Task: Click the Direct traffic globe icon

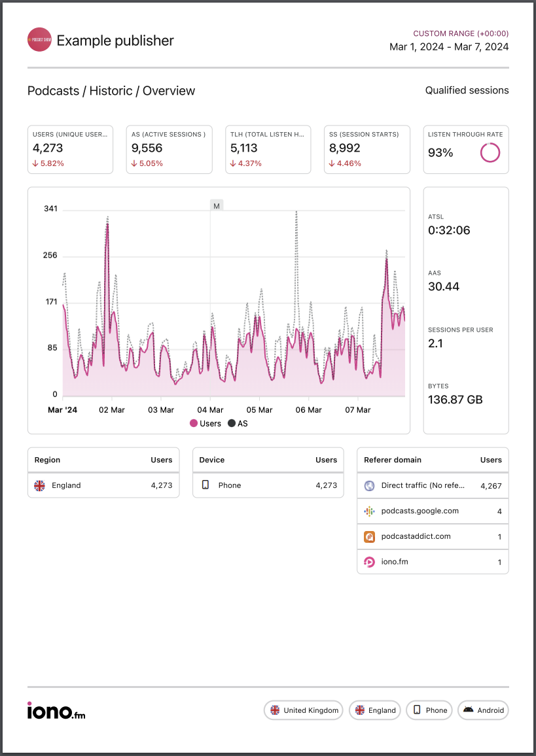Action: point(369,486)
